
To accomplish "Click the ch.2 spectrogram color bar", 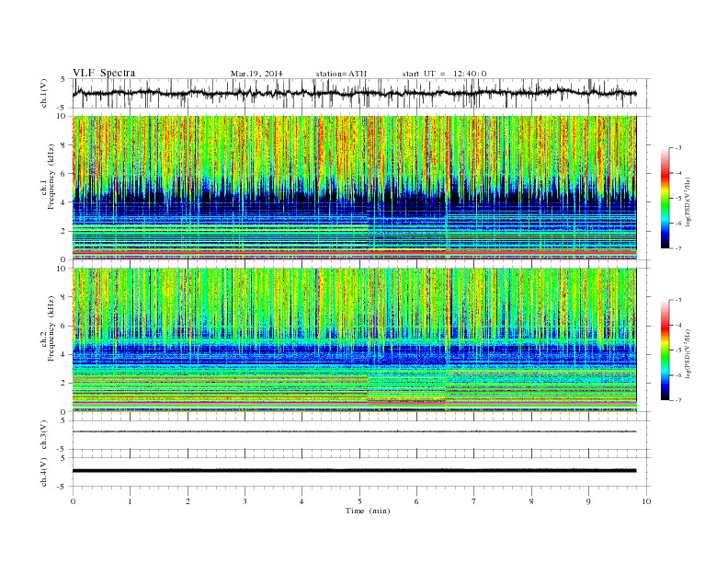I will [665, 350].
